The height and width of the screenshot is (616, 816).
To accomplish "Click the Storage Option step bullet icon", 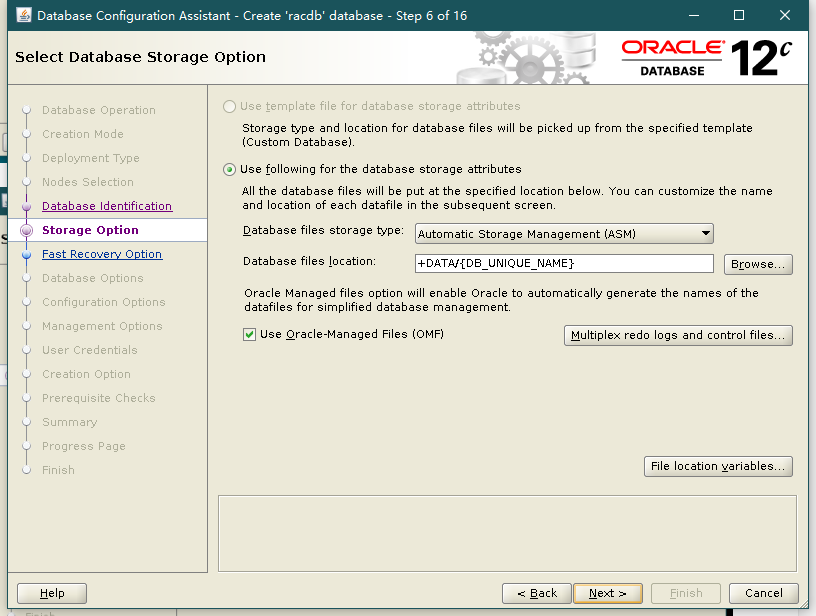I will [x=27, y=230].
